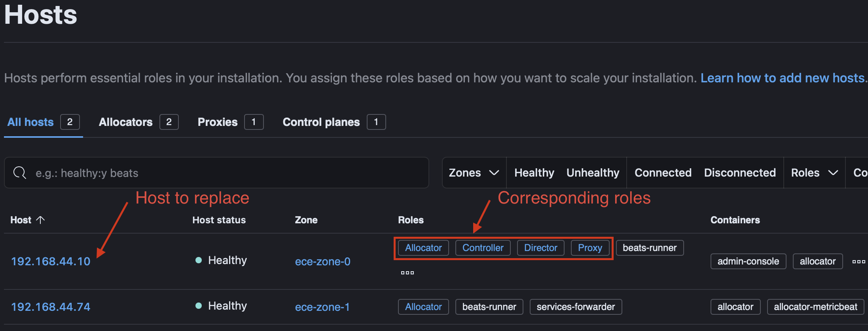The width and height of the screenshot is (868, 331).
Task: Select the Director role badge
Action: pyautogui.click(x=540, y=247)
